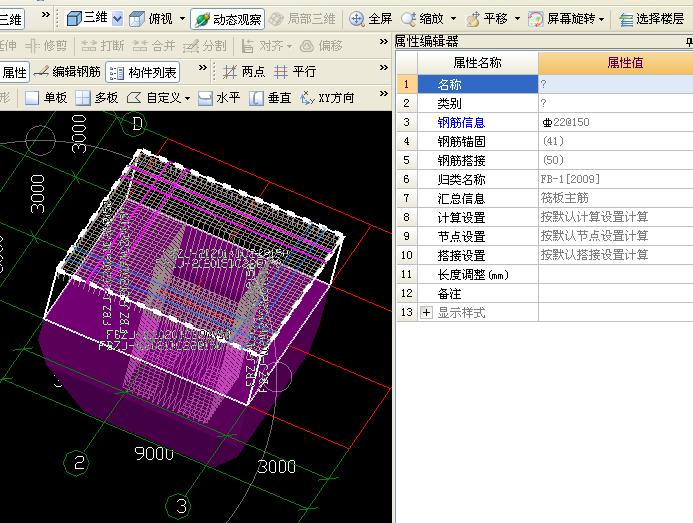This screenshot has height=523, width=693.
Task: Click the 分割 split tool
Action: [205, 46]
